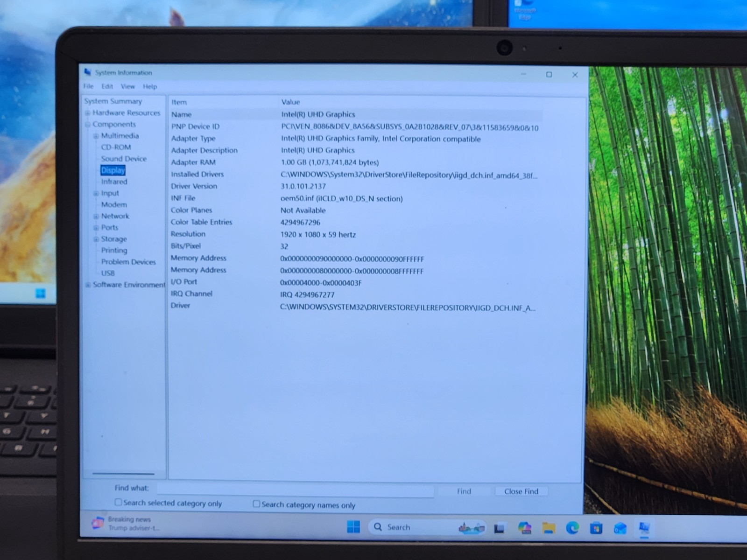Collapse the Components node
This screenshot has width=747, height=560.
[88, 125]
